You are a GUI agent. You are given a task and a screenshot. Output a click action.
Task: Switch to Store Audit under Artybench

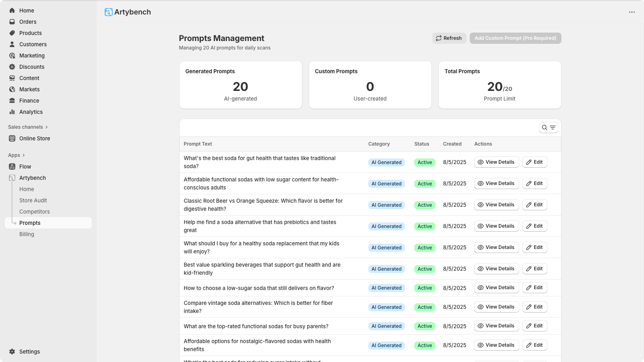pos(33,200)
